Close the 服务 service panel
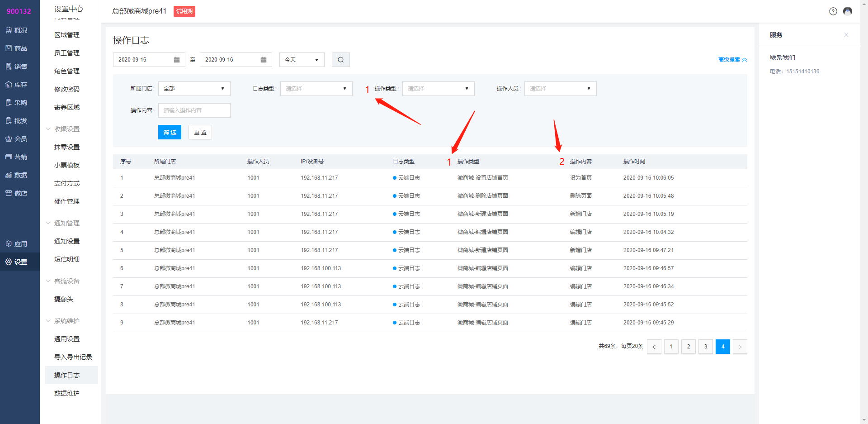Viewport: 868px width, 424px height. pyautogui.click(x=846, y=35)
